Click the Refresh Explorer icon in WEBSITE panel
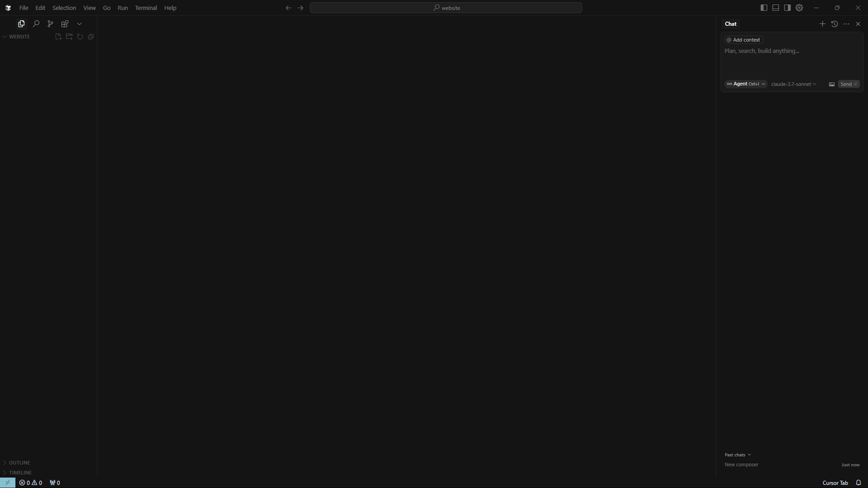 click(80, 36)
